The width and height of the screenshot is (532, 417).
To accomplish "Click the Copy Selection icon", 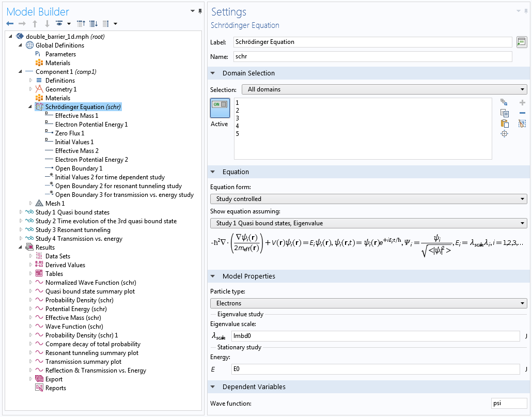I will tap(505, 113).
